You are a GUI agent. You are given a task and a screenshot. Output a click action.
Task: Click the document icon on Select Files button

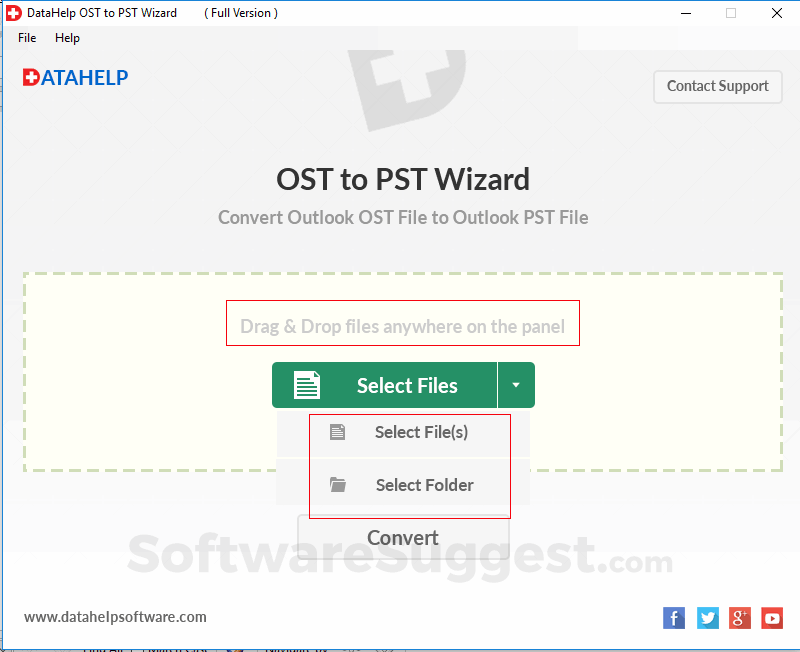pyautogui.click(x=307, y=385)
